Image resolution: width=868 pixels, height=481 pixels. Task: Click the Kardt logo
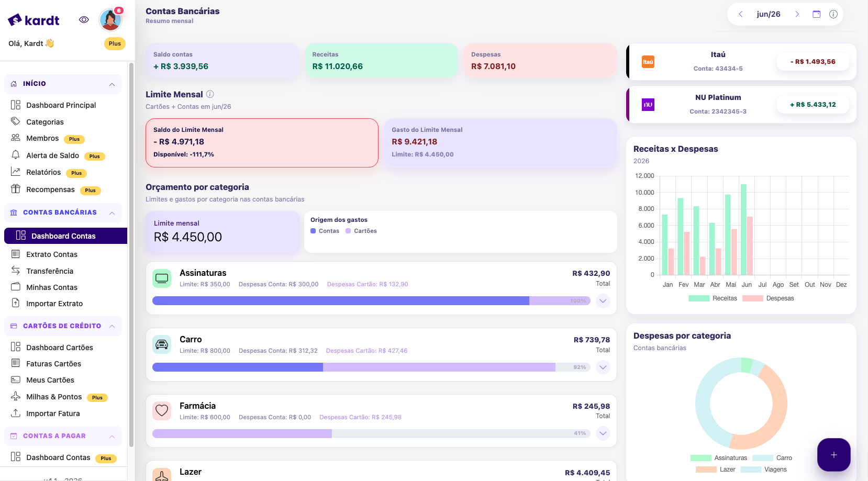tap(34, 20)
